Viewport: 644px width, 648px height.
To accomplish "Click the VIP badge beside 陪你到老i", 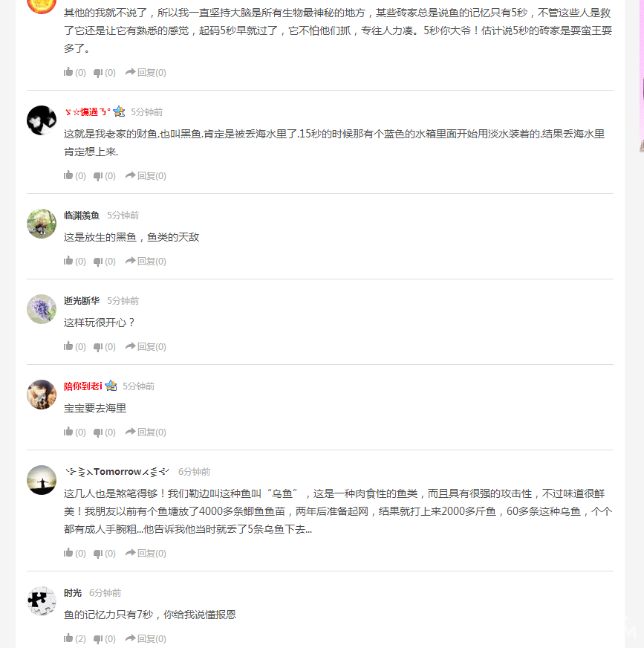I will coord(111,386).
